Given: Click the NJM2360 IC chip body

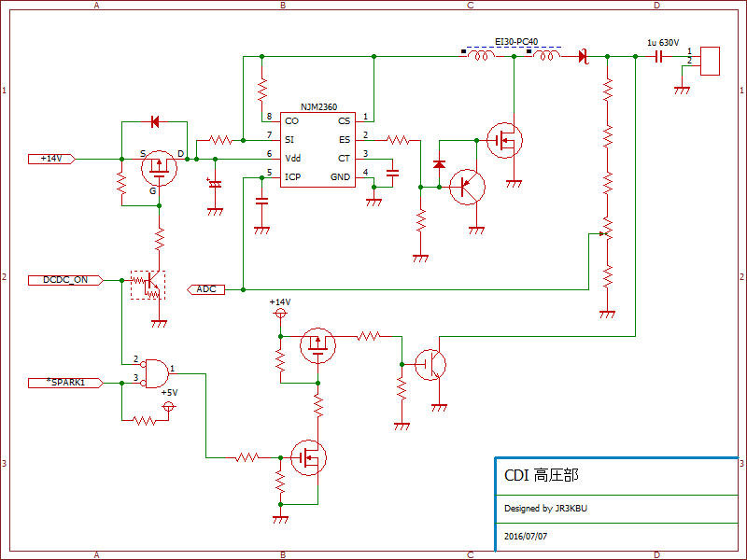Looking at the screenshot, I should click(x=317, y=147).
